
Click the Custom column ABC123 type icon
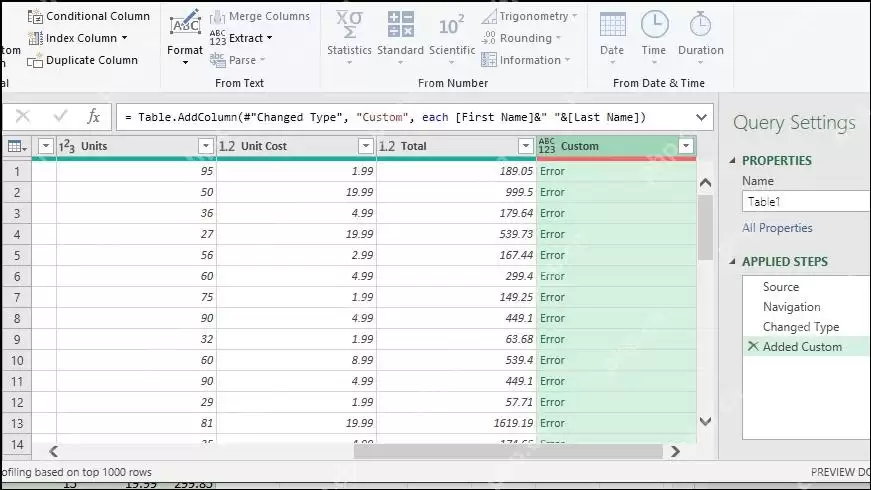[x=547, y=146]
